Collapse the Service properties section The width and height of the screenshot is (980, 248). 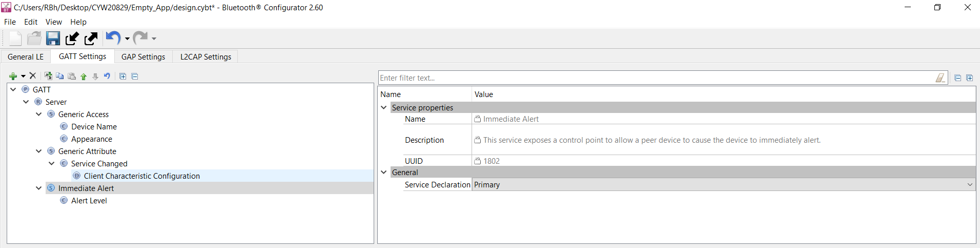(x=384, y=107)
